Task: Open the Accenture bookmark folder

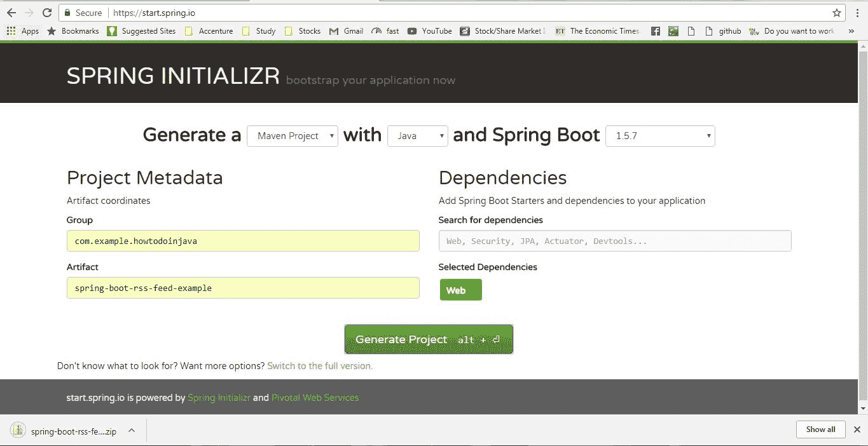Action: [209, 30]
